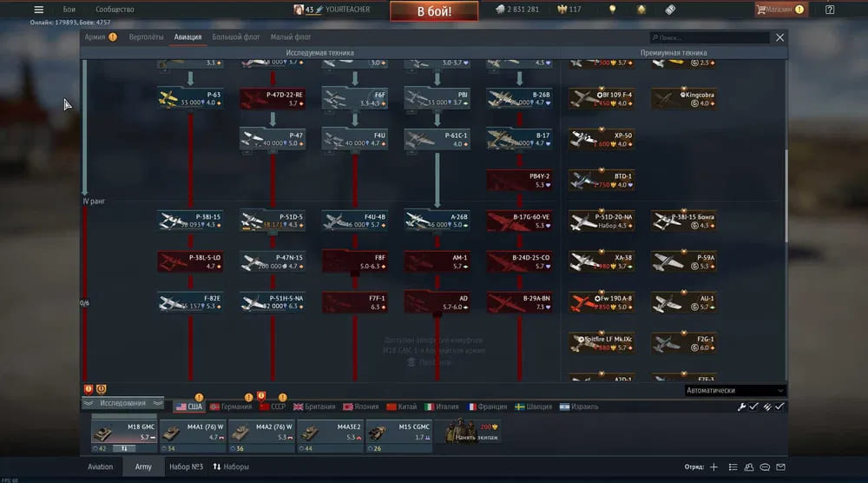868x483 pixels.
Task: Click the swap arrows under M18 GMC slot
Action: coord(124,448)
